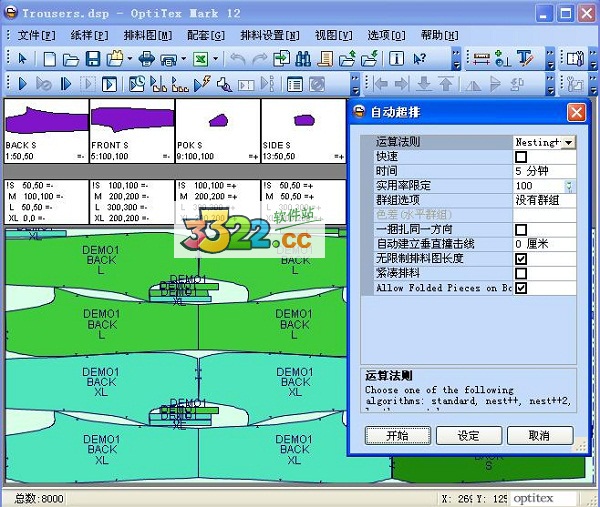Click the step-forward play bar icon

click(x=66, y=84)
